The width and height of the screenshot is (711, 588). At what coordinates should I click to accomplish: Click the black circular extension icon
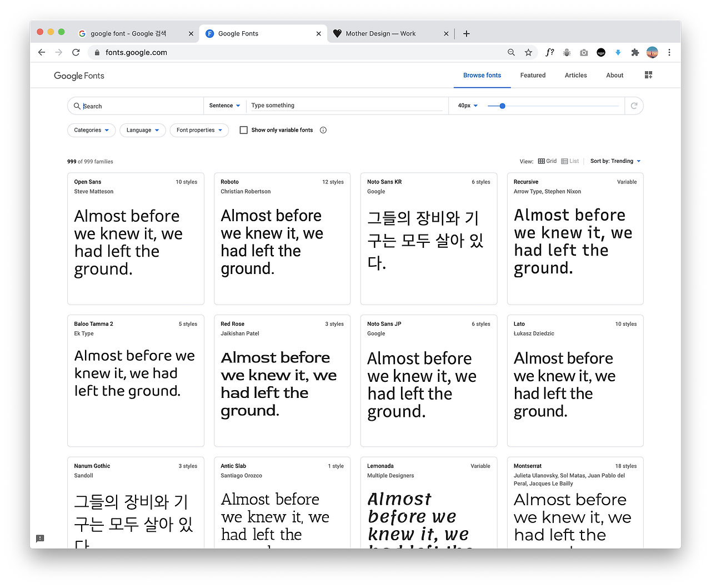click(x=601, y=52)
